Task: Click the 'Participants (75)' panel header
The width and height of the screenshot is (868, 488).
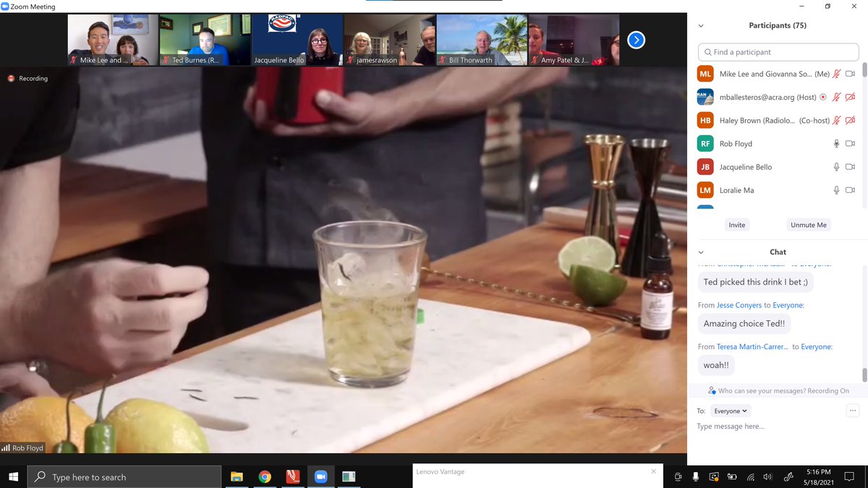Action: tap(778, 25)
